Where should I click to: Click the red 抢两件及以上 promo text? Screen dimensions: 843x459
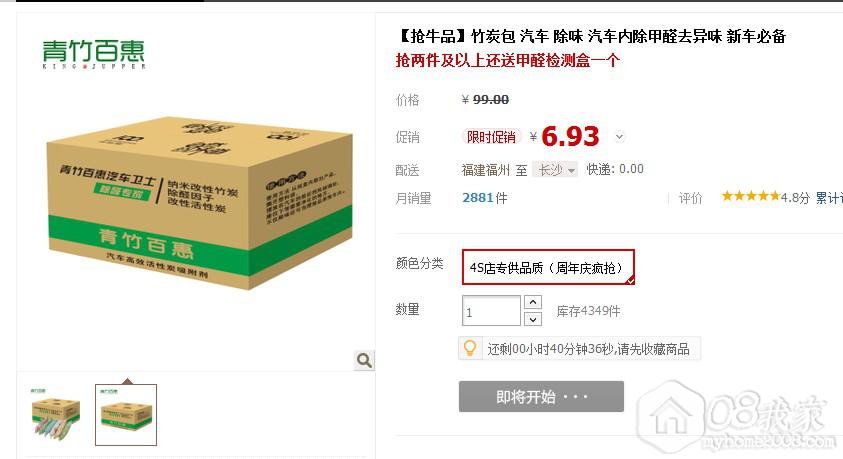(508, 60)
